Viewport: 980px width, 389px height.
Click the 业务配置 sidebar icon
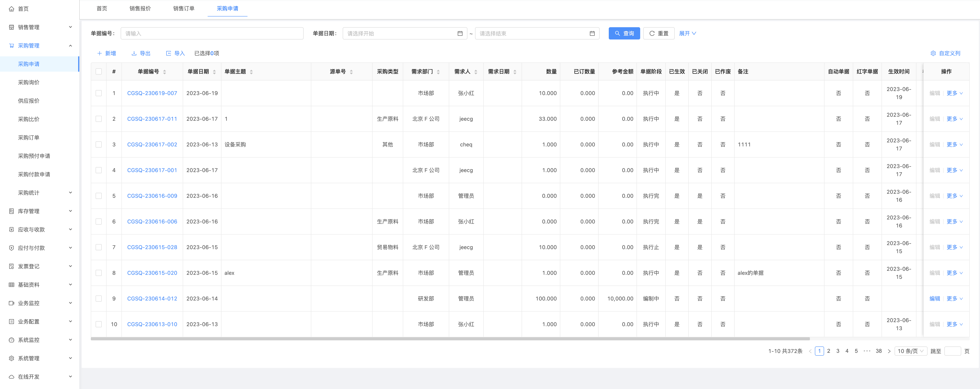pyautogui.click(x=11, y=322)
